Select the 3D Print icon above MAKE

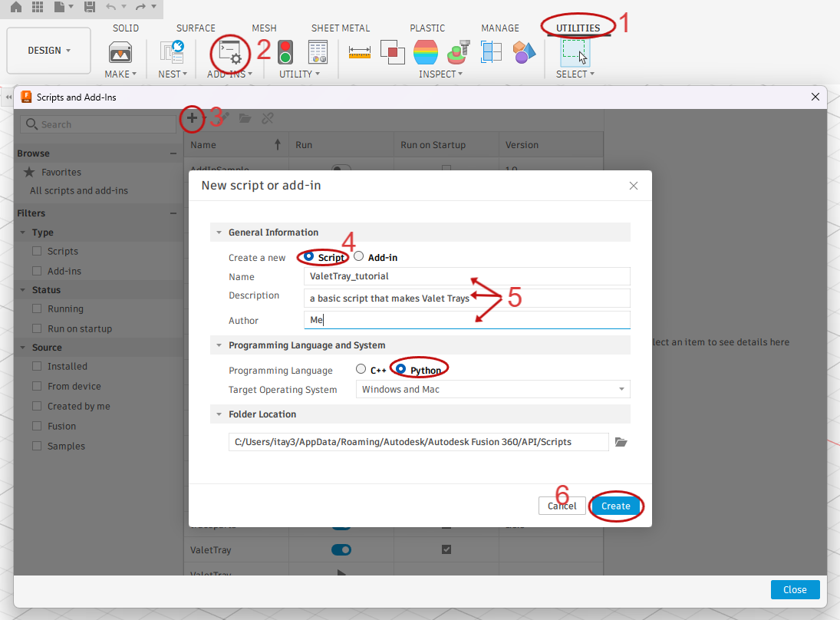[120, 52]
